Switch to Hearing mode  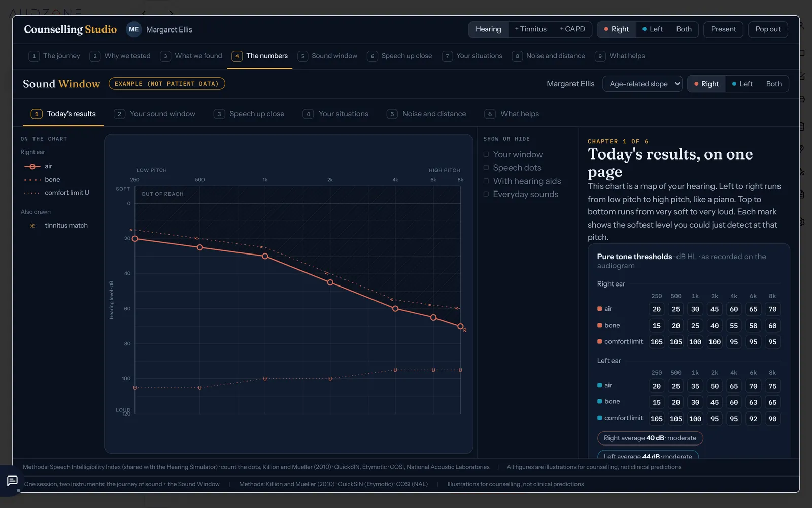(488, 29)
